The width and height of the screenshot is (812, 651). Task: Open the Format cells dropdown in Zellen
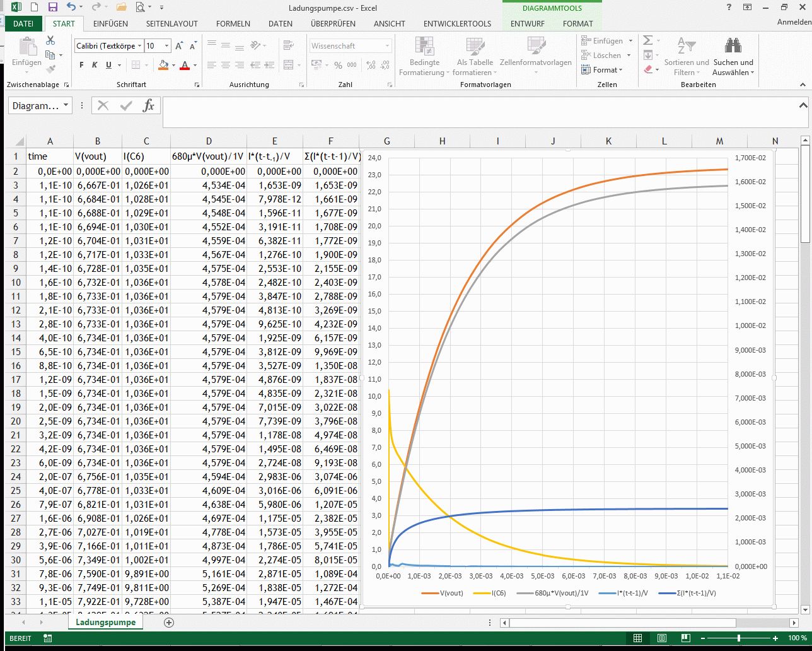(602, 70)
